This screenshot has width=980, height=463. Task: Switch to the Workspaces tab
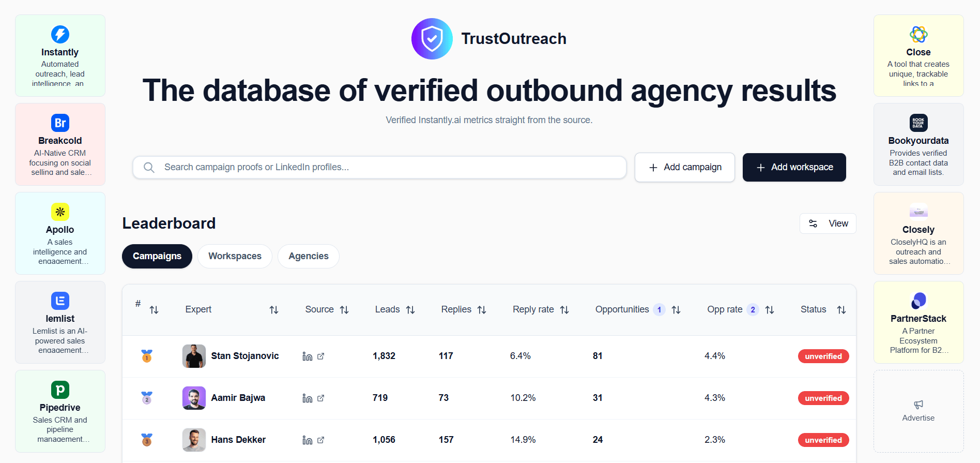235,257
